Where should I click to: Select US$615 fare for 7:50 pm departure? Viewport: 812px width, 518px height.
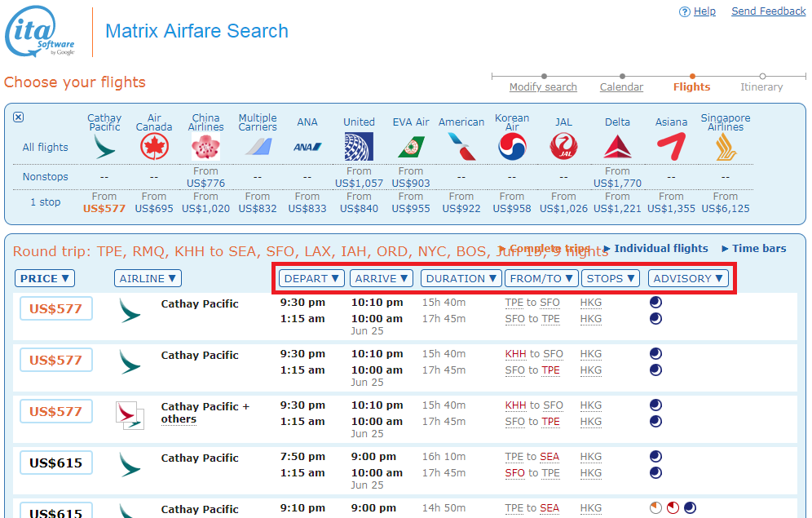[56, 463]
